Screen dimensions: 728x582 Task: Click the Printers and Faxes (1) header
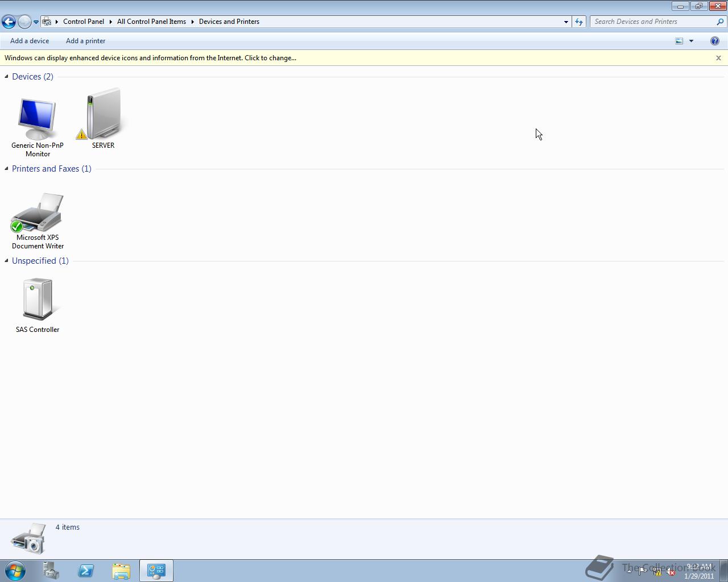click(x=52, y=169)
